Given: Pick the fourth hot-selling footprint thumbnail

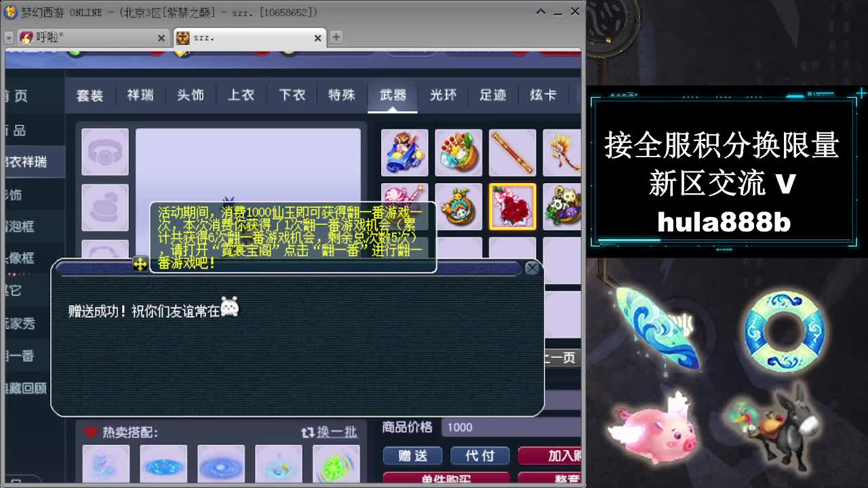Looking at the screenshot, I should pyautogui.click(x=279, y=464).
